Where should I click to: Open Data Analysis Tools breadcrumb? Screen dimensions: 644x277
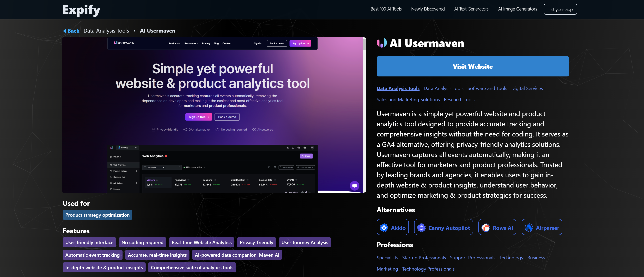point(106,31)
